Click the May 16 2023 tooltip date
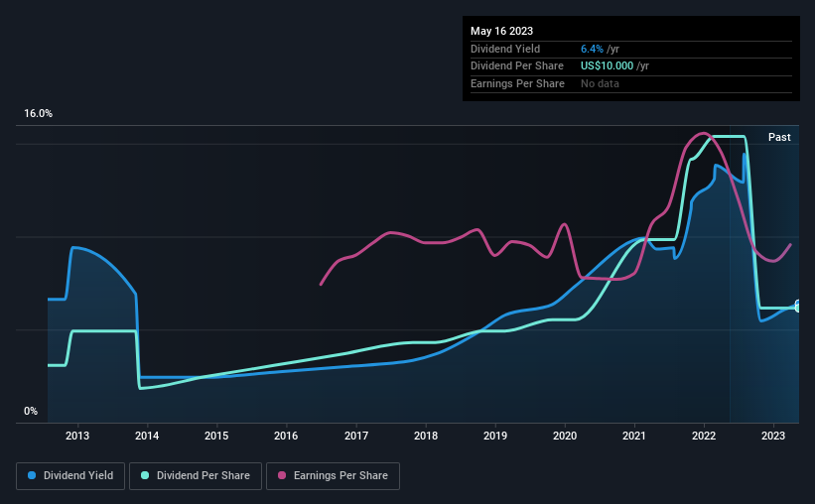815x504 pixels. pos(499,30)
